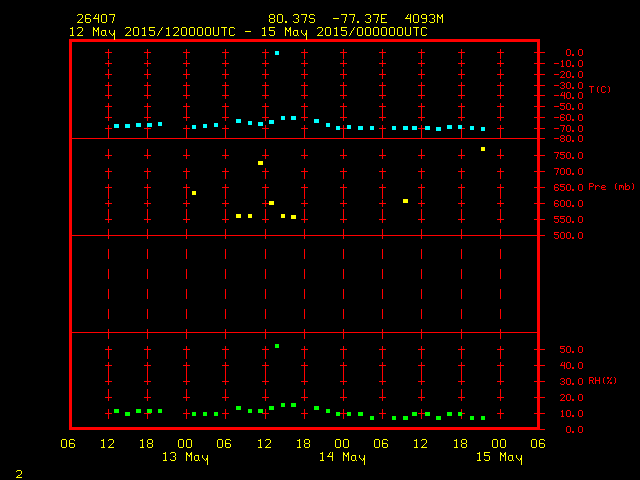
Task: Click the 00 hour label above 14 May
Action: pyautogui.click(x=342, y=444)
